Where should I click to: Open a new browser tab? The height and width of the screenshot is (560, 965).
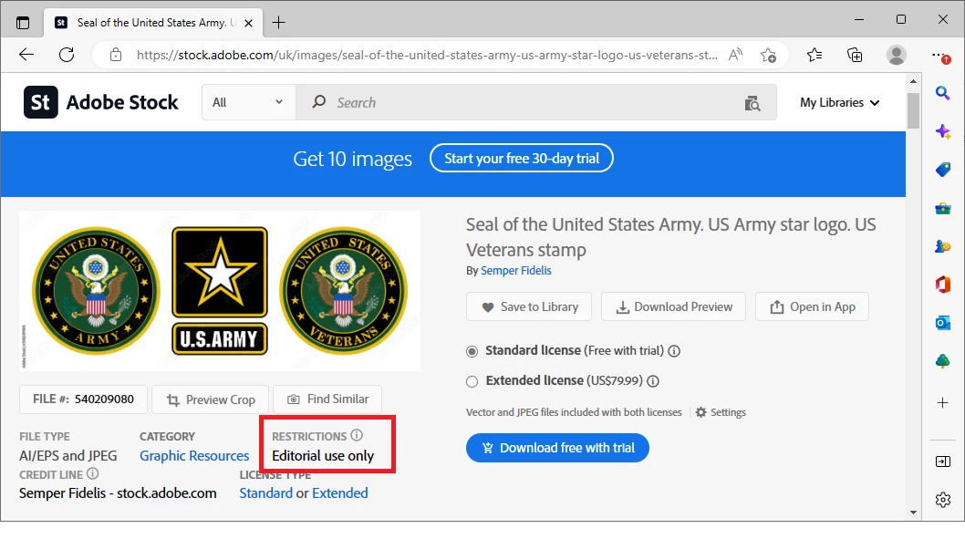click(279, 23)
